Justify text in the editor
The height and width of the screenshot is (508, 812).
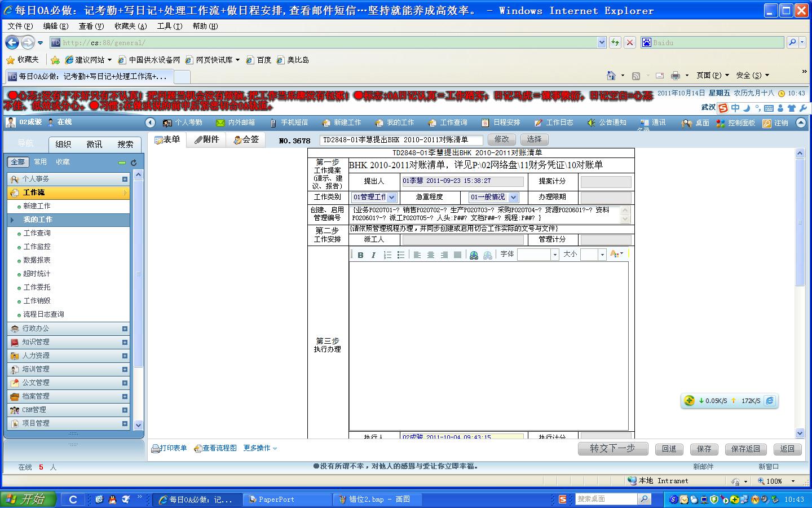tap(458, 255)
